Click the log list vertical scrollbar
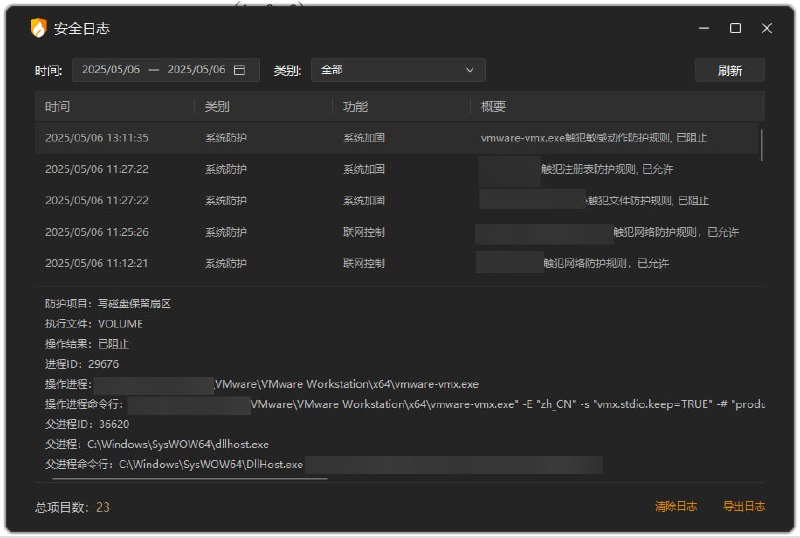The image size is (800, 538). pos(762,145)
